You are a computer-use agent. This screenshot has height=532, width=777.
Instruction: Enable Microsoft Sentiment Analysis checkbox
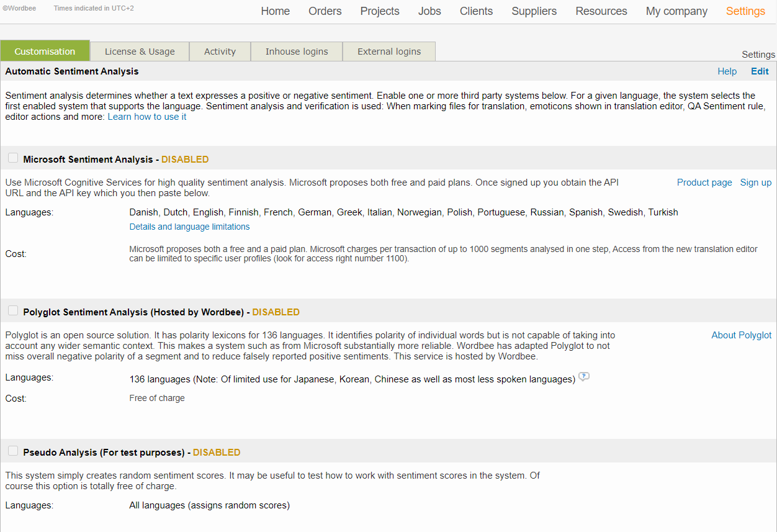click(13, 157)
